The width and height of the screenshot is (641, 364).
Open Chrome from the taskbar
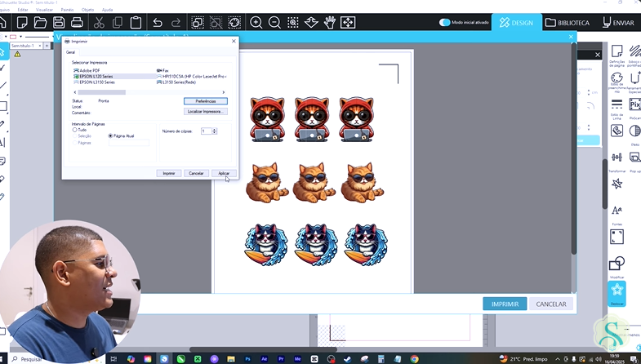click(414, 359)
